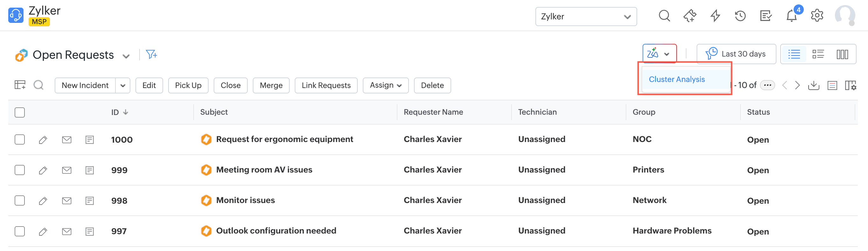868x251 pixels.
Task: Click the notifications bell icon
Action: pos(791,16)
